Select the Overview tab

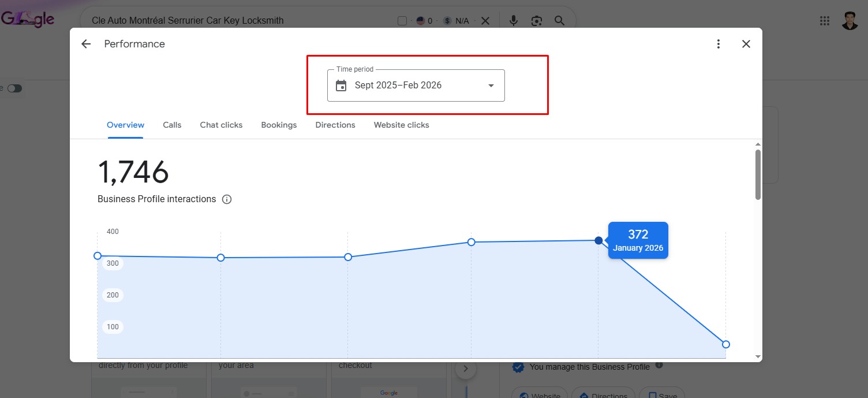click(125, 125)
